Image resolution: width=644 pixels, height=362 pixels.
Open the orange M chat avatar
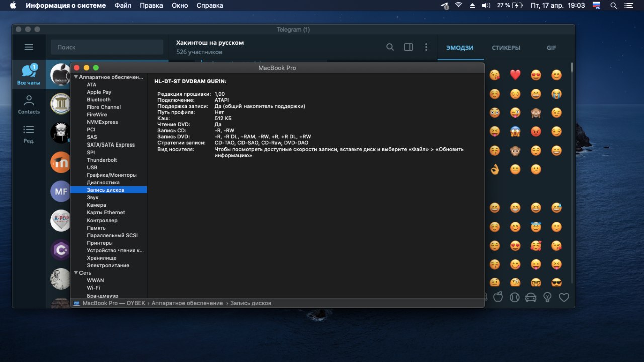point(60,162)
